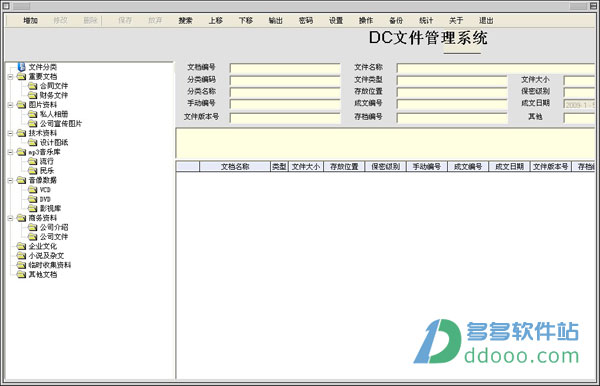Collapse the 图片资料 tree node
Screen dimensions: 600x386
10,105
